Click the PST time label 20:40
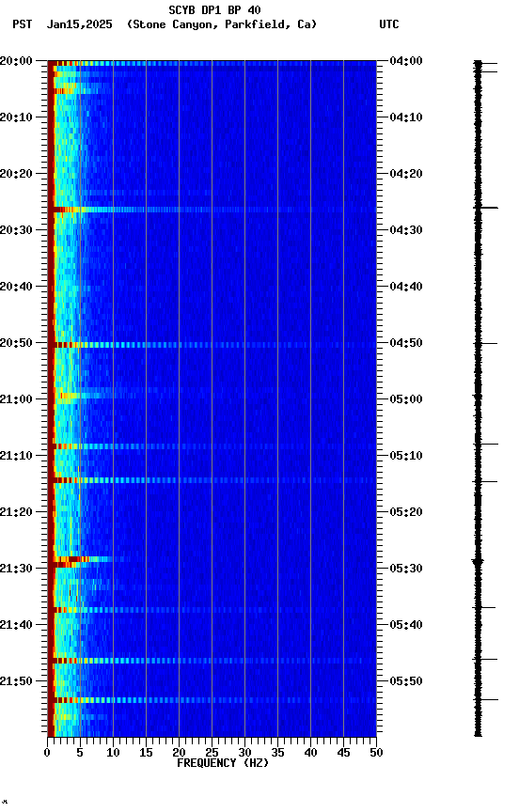Image resolution: width=519 pixels, height=812 pixels. (16, 287)
